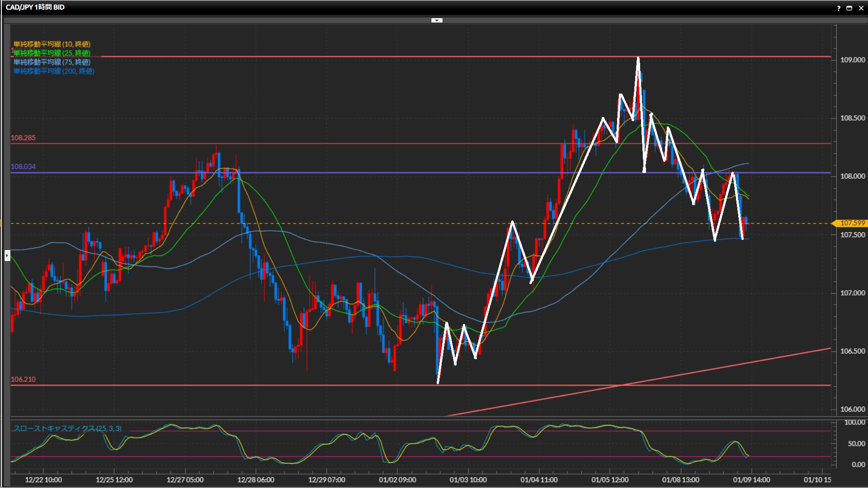Click the 01/05 12:00 time axis label

click(609, 480)
